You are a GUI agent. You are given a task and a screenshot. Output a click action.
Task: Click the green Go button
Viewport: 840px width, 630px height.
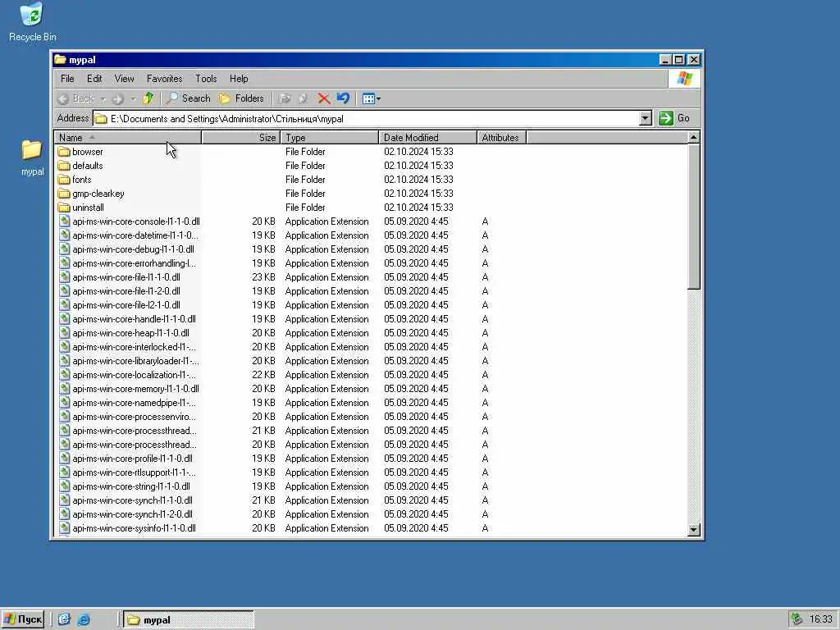point(674,118)
